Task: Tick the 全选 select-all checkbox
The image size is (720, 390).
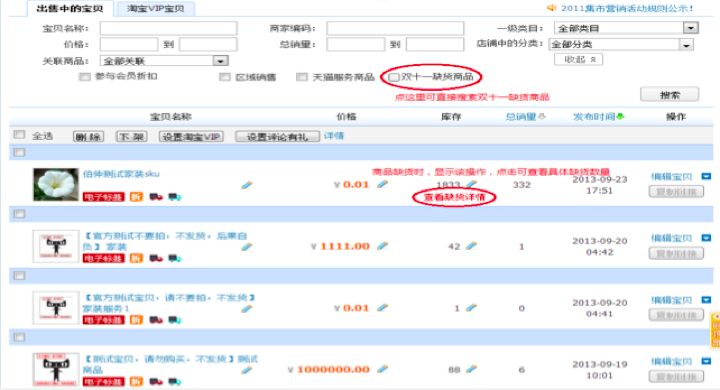Action: coord(19,135)
